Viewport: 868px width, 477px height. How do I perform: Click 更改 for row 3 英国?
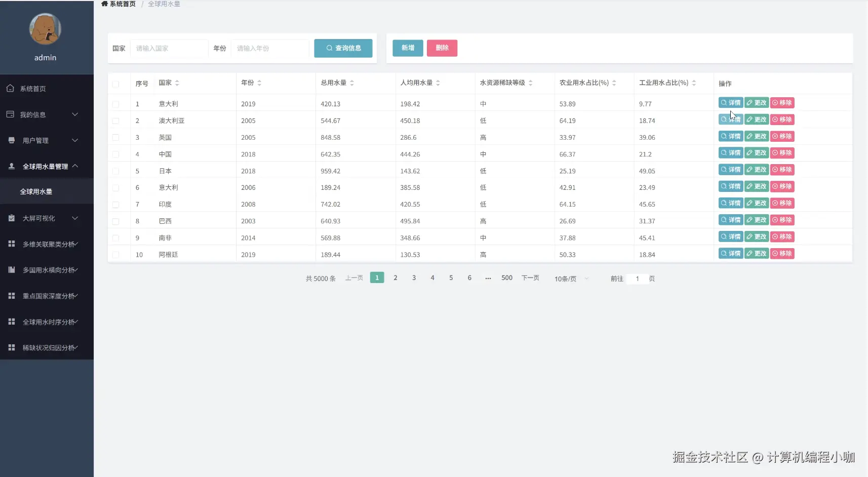[x=757, y=136]
